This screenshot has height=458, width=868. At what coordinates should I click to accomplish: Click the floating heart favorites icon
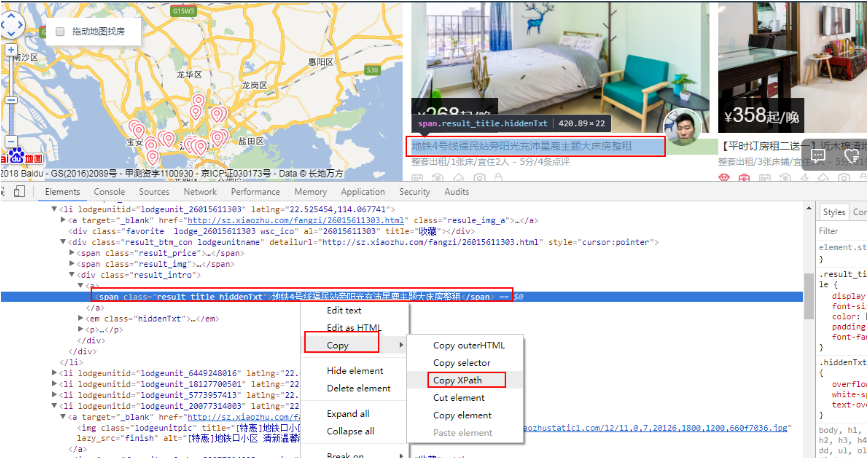[852, 156]
